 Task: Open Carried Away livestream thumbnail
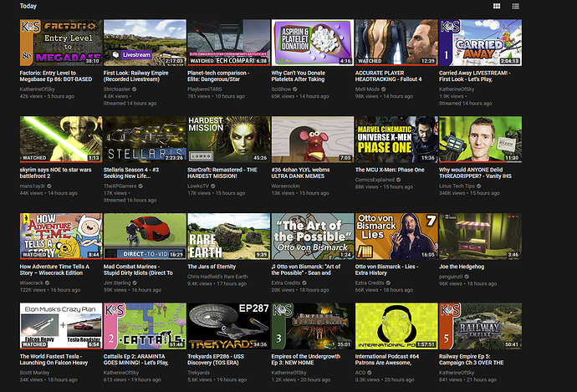[x=481, y=43]
